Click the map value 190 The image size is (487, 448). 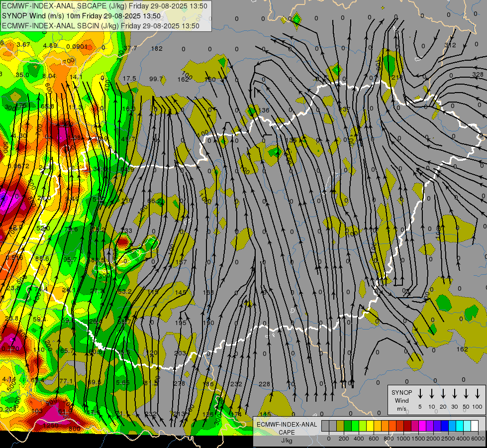208,323
